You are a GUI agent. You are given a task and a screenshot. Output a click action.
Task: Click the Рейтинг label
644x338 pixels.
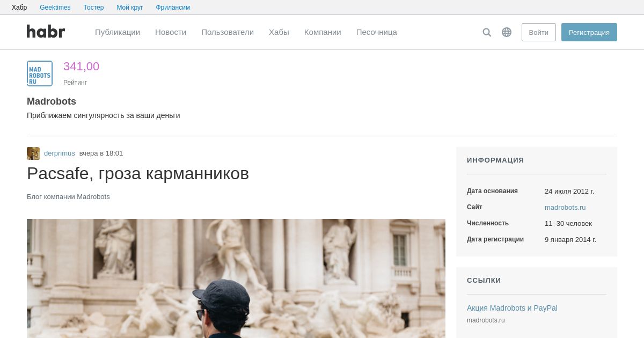pyautogui.click(x=75, y=83)
